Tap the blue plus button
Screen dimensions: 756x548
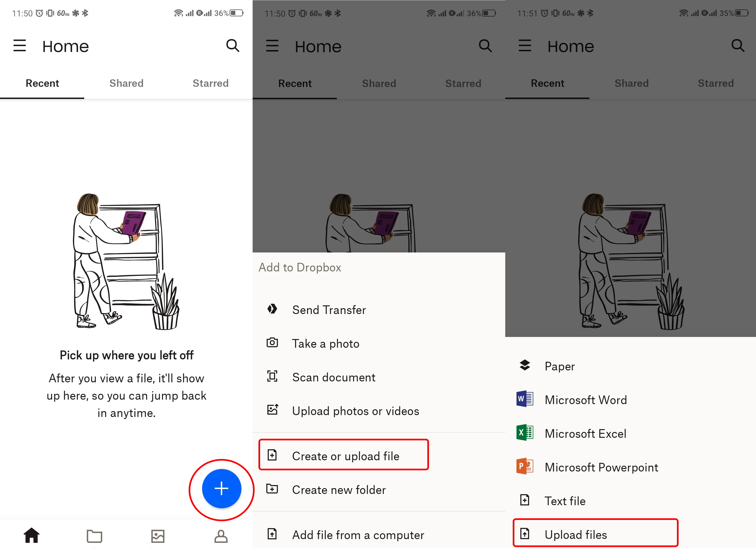tap(222, 490)
